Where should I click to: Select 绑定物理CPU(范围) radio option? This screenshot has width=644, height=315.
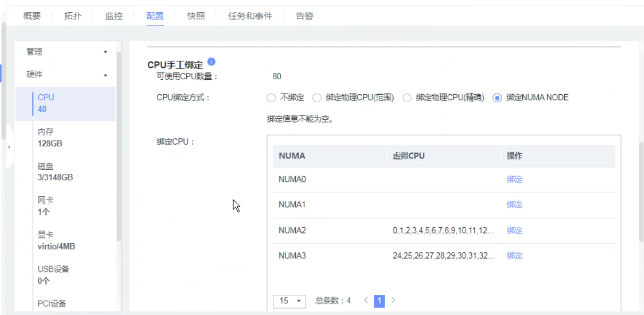tap(317, 98)
